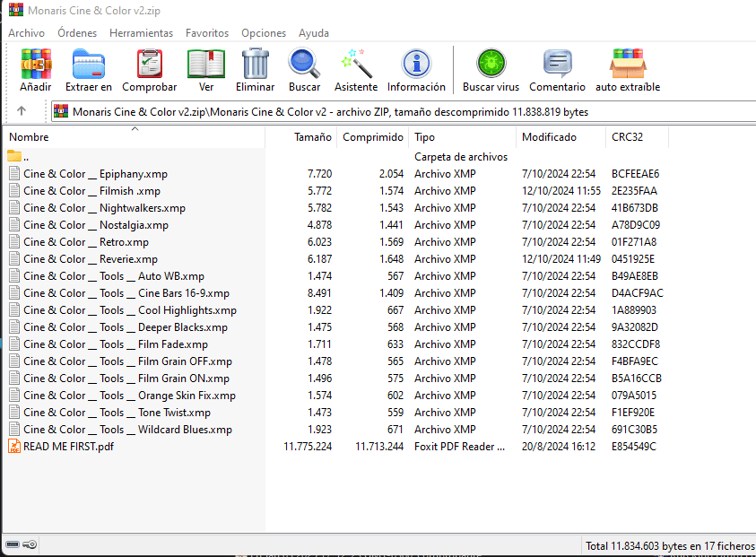Sort files by Nombre column header

29,137
